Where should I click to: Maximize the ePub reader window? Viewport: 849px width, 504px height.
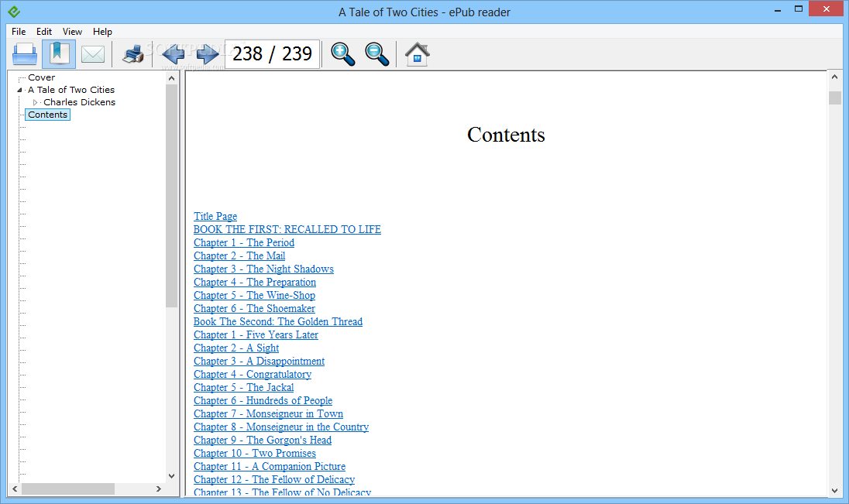click(798, 9)
